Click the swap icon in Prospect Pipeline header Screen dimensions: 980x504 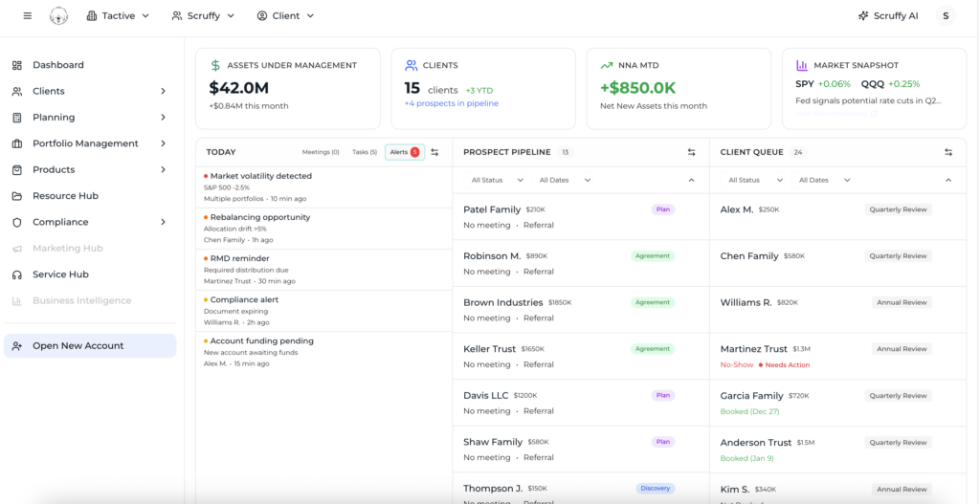pyautogui.click(x=691, y=152)
